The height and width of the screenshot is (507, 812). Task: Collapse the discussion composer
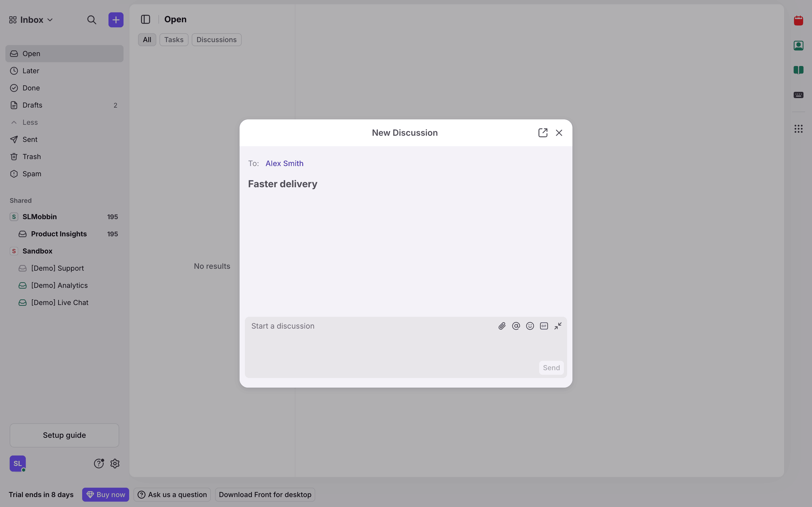[x=558, y=326]
